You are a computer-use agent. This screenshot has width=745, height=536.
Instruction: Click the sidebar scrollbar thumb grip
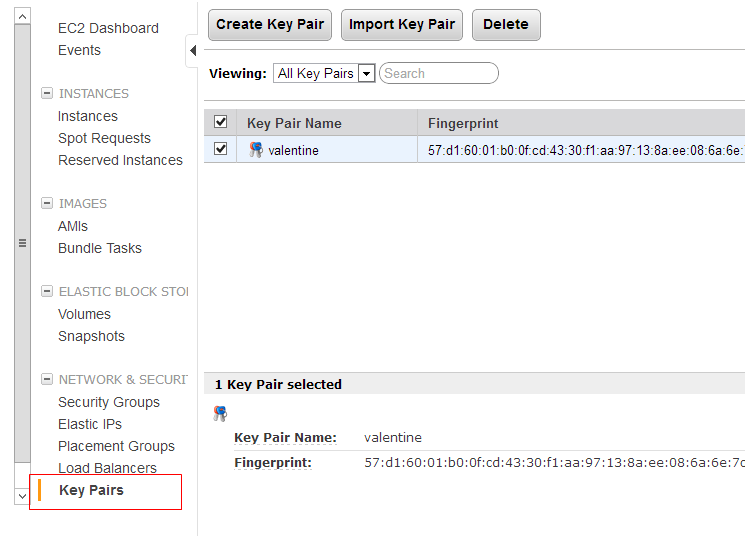click(22, 243)
